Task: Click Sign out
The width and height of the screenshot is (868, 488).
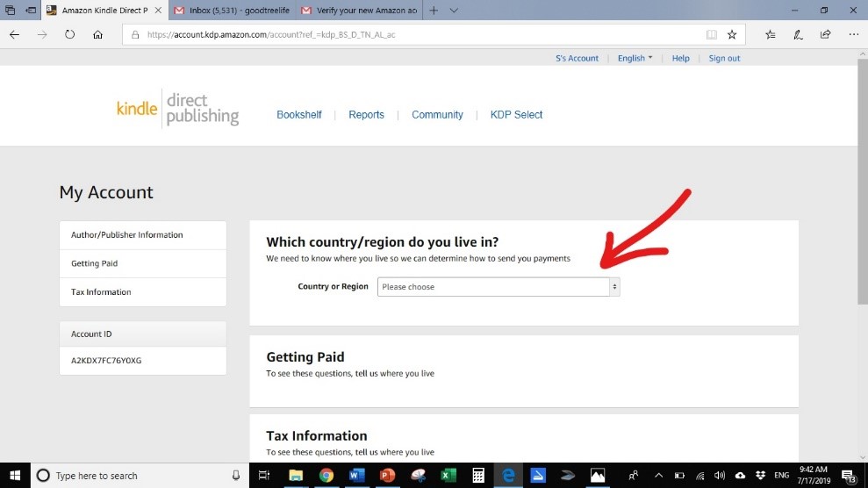Action: (x=724, y=58)
